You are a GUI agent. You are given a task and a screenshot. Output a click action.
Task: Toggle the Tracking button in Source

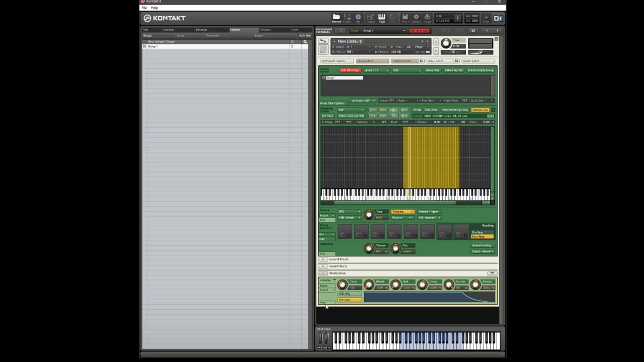(x=403, y=212)
